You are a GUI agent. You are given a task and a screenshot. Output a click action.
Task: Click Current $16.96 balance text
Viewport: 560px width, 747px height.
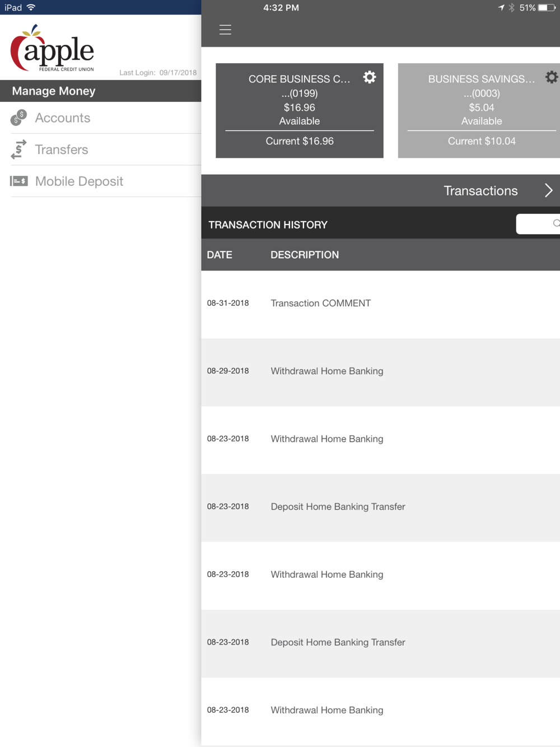[x=300, y=141]
